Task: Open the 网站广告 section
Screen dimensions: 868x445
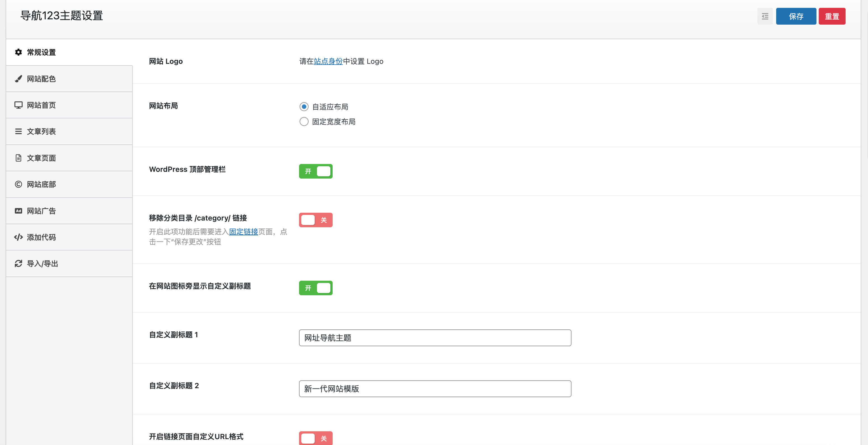Action: (x=69, y=211)
